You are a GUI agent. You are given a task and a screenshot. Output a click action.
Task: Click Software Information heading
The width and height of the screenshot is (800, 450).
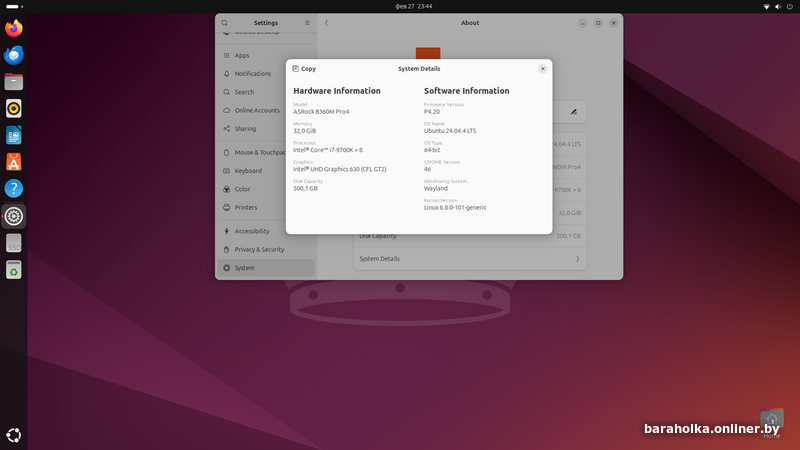[x=466, y=91]
